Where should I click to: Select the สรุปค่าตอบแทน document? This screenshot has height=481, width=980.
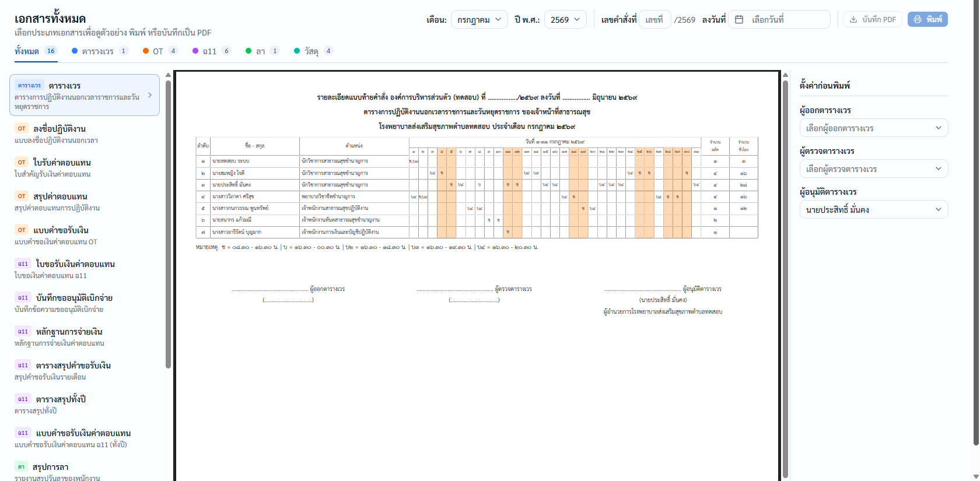(85, 201)
